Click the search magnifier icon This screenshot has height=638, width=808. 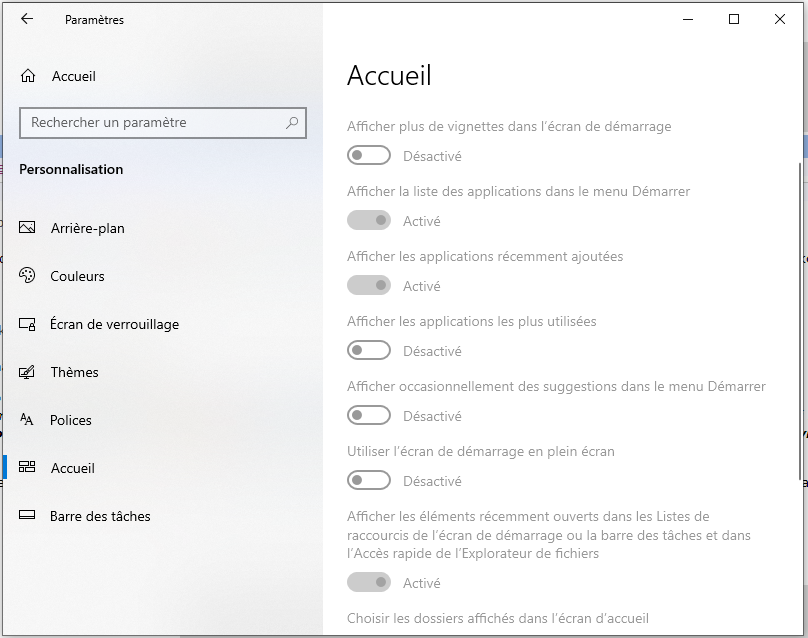pyautogui.click(x=292, y=123)
